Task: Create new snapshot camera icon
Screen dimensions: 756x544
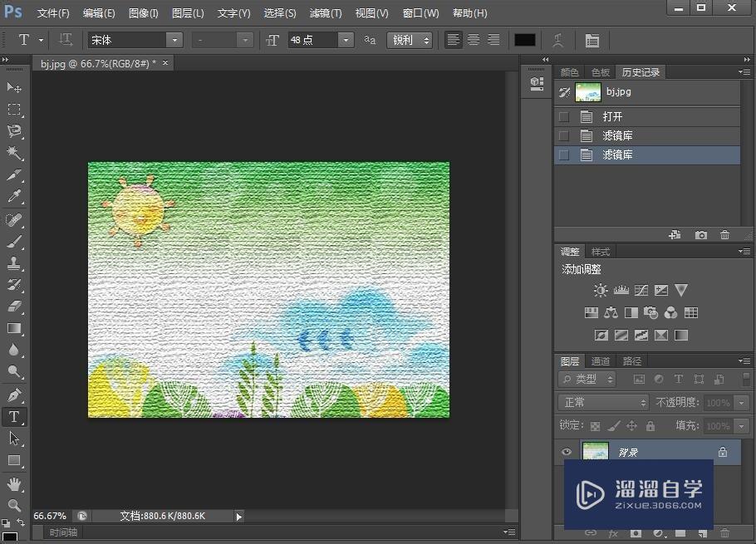Action: (x=701, y=236)
